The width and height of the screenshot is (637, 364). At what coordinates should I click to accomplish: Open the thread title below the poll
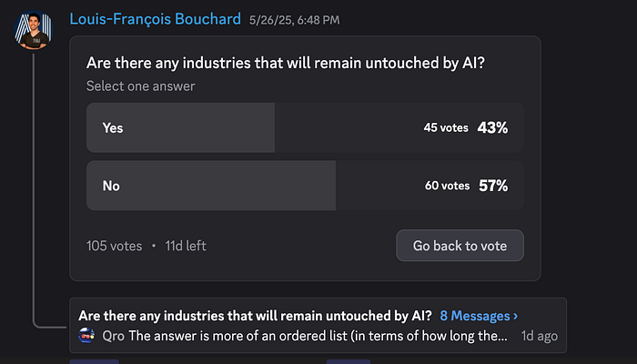pos(255,316)
